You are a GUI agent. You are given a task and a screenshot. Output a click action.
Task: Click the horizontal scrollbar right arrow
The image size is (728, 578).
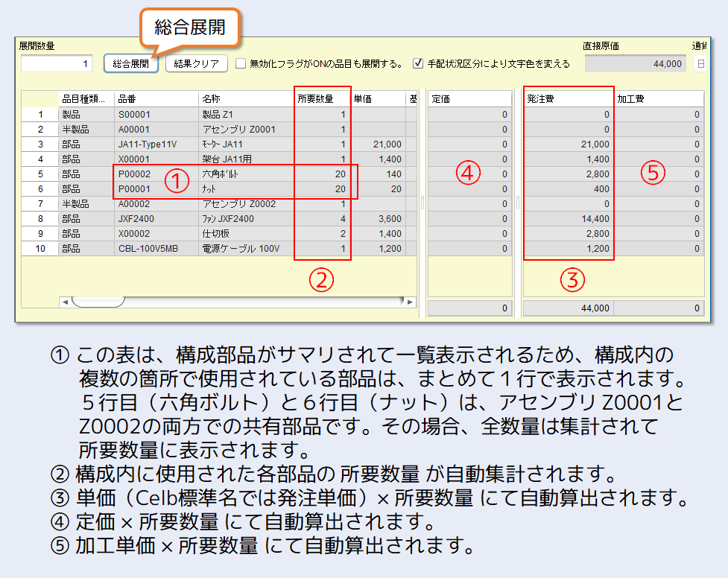409,302
